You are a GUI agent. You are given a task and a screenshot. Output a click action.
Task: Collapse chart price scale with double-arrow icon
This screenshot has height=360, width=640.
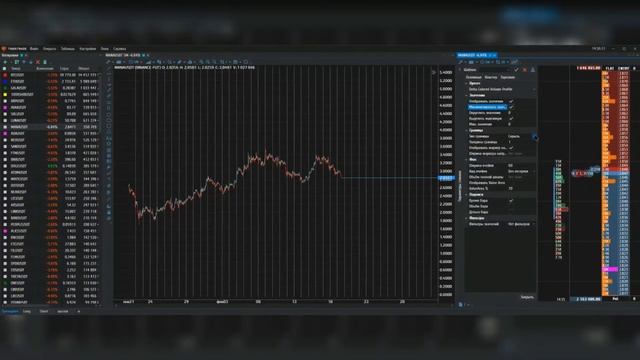click(433, 72)
